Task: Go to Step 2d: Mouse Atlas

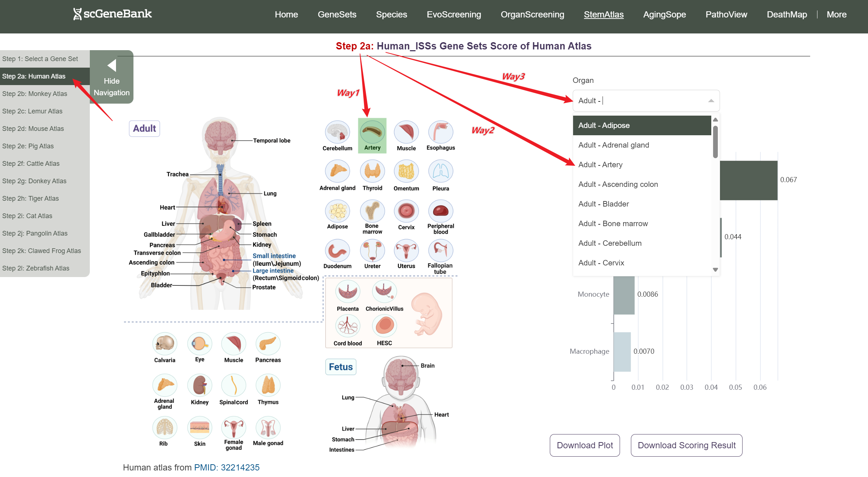Action: click(33, 129)
